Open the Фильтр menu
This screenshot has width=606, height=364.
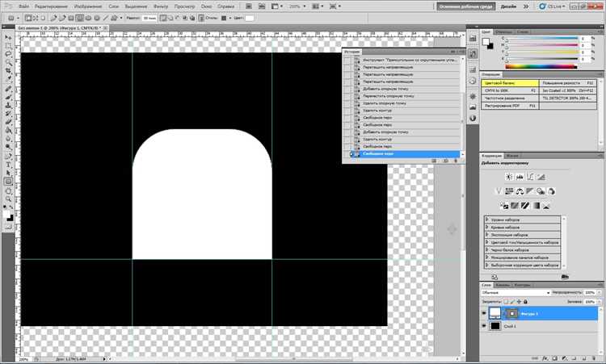tap(161, 6)
